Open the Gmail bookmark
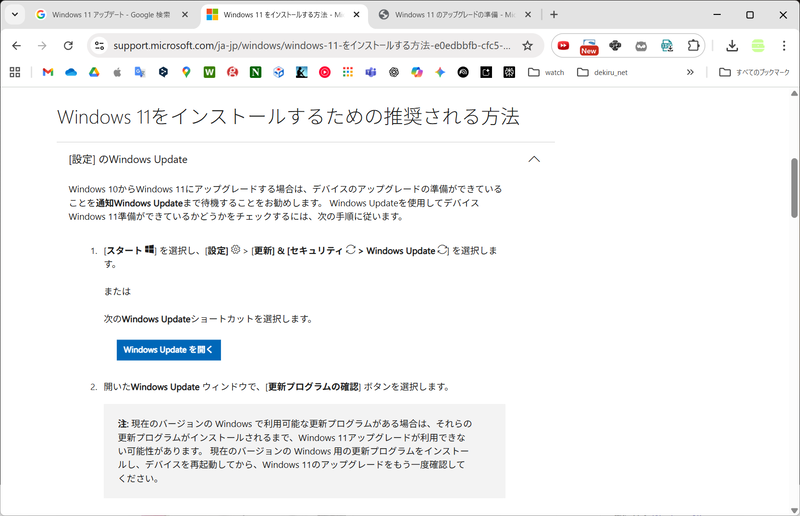 [x=48, y=72]
